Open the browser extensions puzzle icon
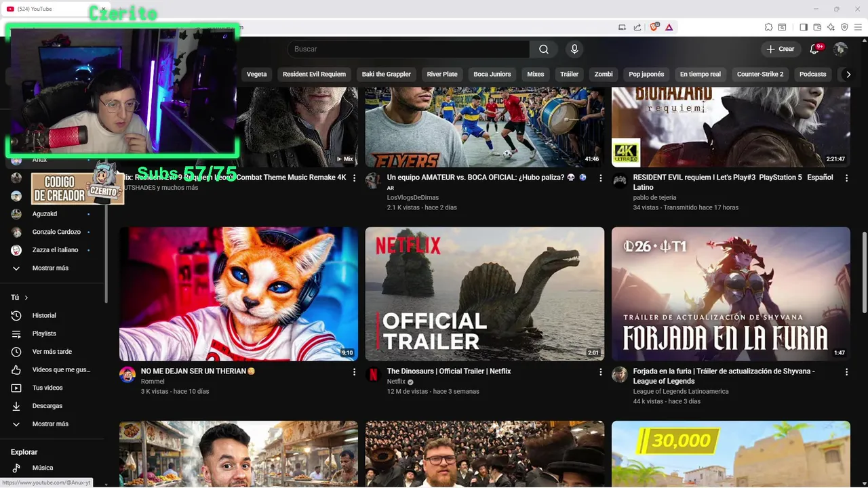Screen dimensions: 868x488 click(768, 27)
